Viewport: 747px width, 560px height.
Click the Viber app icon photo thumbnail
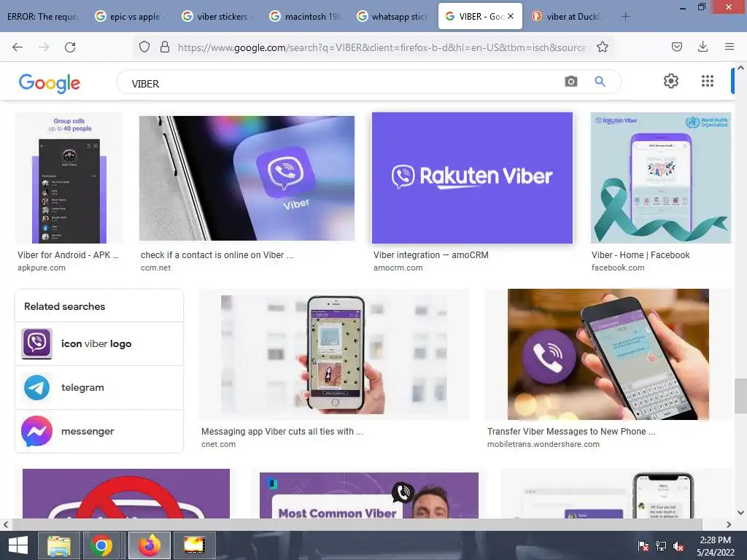pos(247,178)
